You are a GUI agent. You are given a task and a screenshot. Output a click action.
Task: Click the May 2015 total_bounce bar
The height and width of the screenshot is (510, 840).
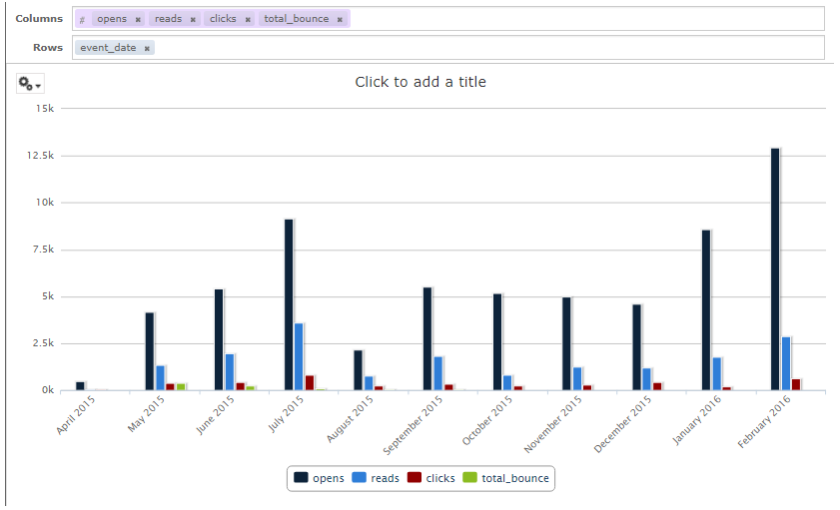pos(181,386)
